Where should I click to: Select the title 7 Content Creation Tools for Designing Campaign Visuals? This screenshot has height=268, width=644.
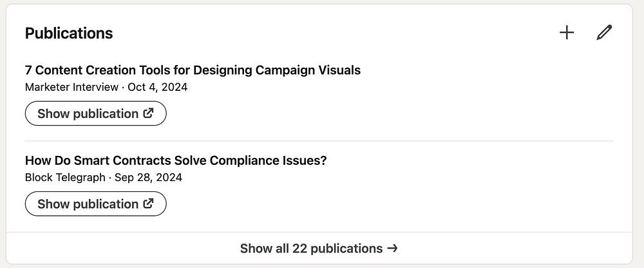point(193,70)
